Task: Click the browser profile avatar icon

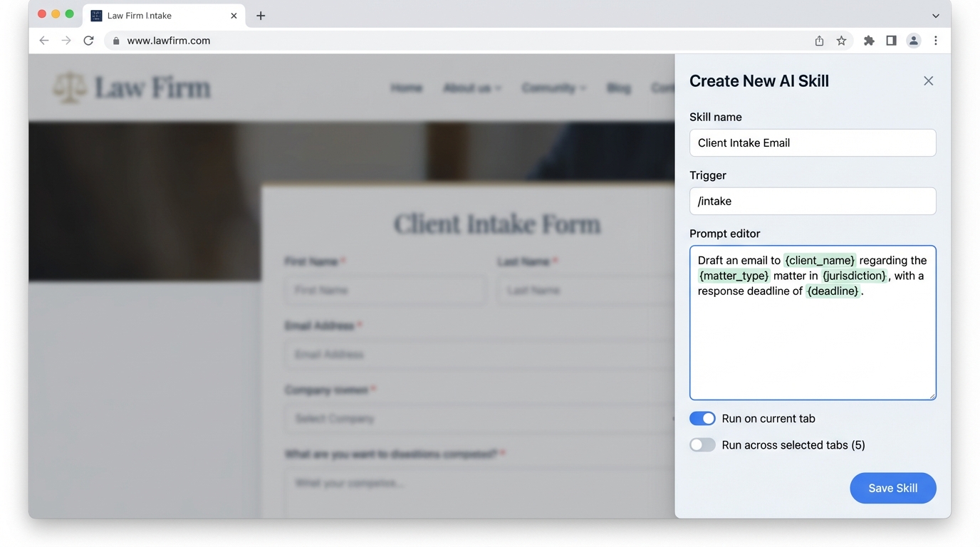Action: click(913, 41)
